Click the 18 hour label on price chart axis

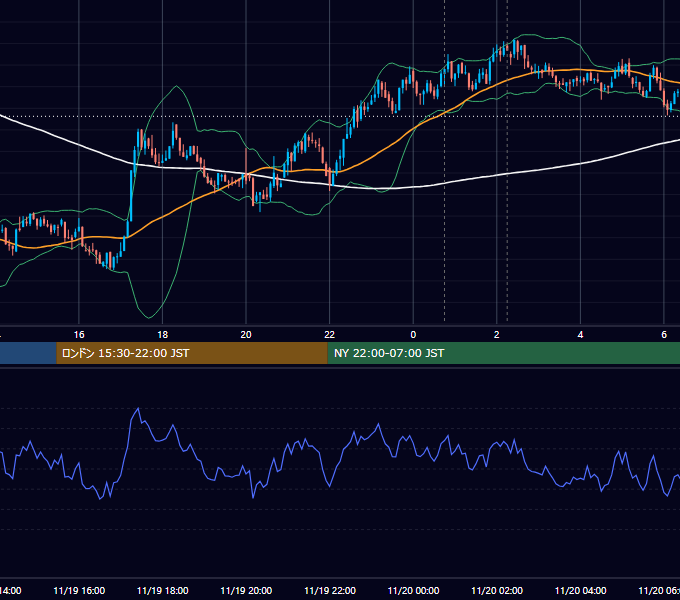click(162, 335)
